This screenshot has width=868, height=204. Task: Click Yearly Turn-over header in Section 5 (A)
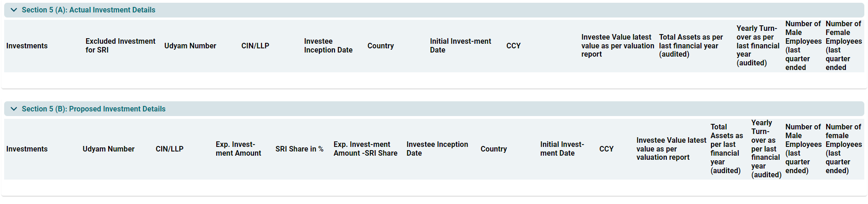[758, 46]
